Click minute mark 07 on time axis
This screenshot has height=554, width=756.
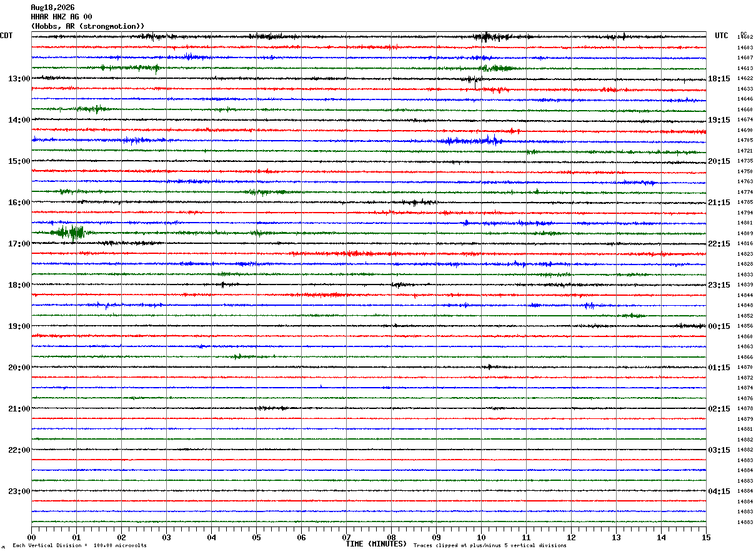[x=346, y=537]
